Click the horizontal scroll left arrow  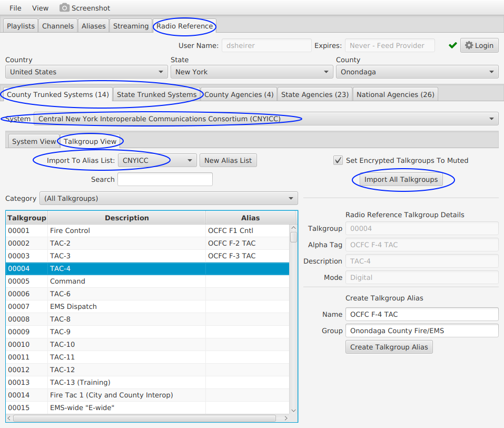9,418
